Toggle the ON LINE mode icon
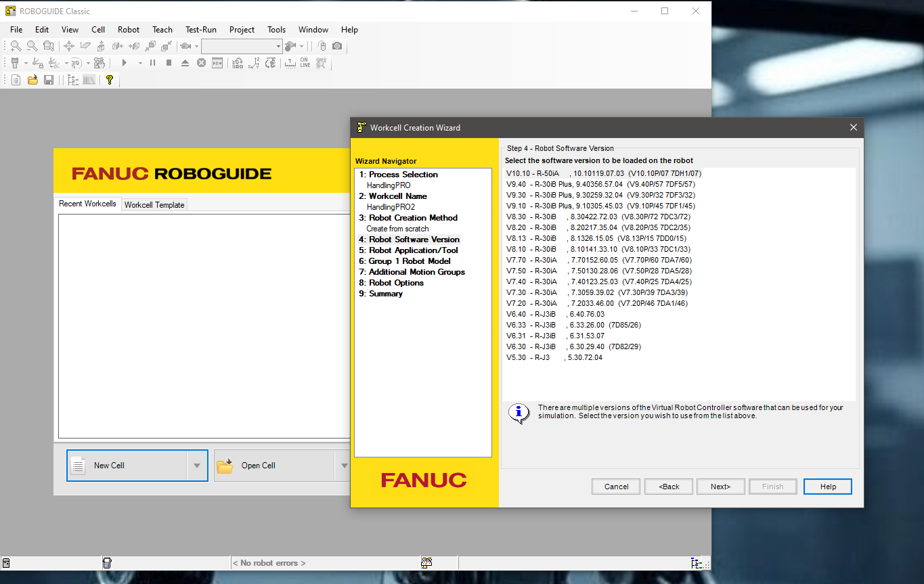 305,63
